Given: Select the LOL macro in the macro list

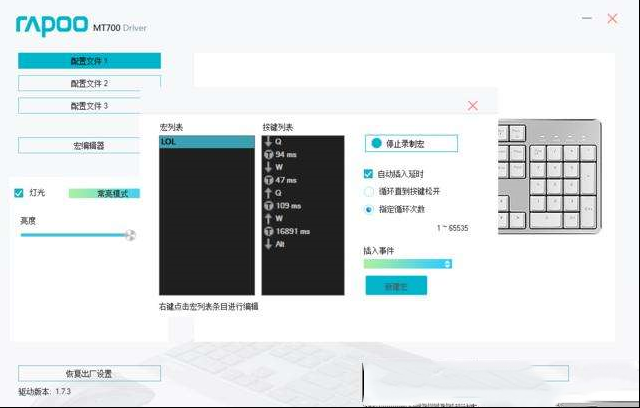Looking at the screenshot, I should pyautogui.click(x=207, y=142).
